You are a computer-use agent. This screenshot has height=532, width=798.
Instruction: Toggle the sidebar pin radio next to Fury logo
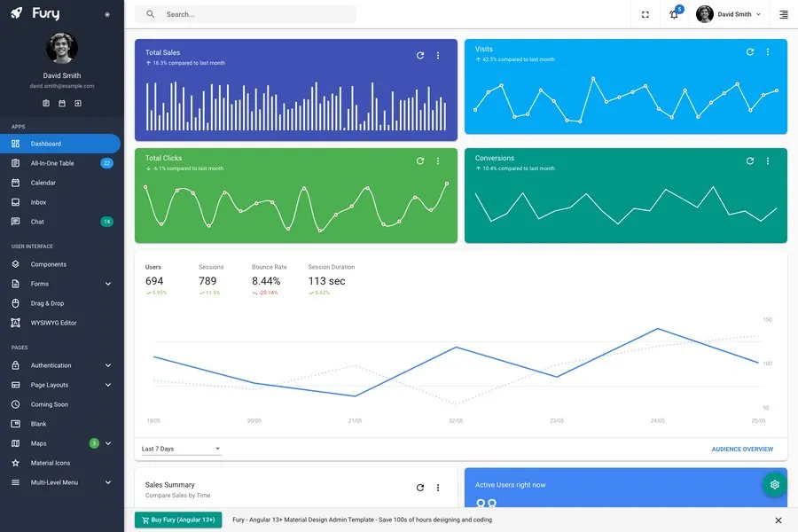[107, 14]
